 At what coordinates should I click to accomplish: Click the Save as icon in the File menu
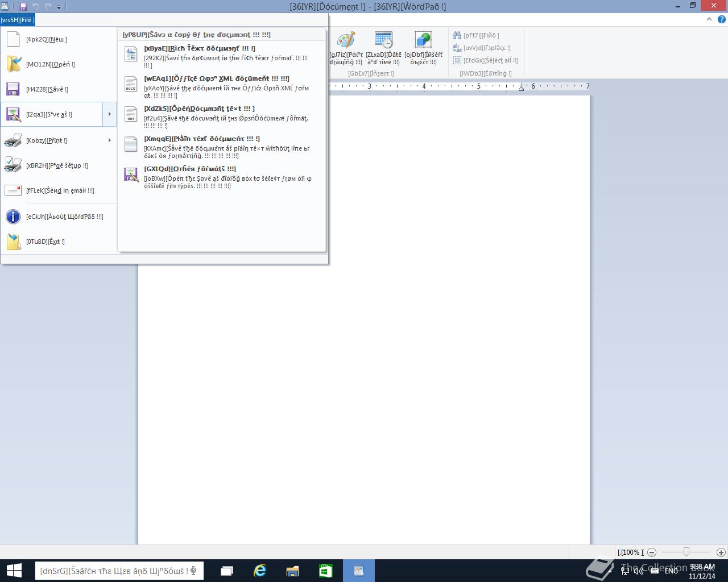13,114
